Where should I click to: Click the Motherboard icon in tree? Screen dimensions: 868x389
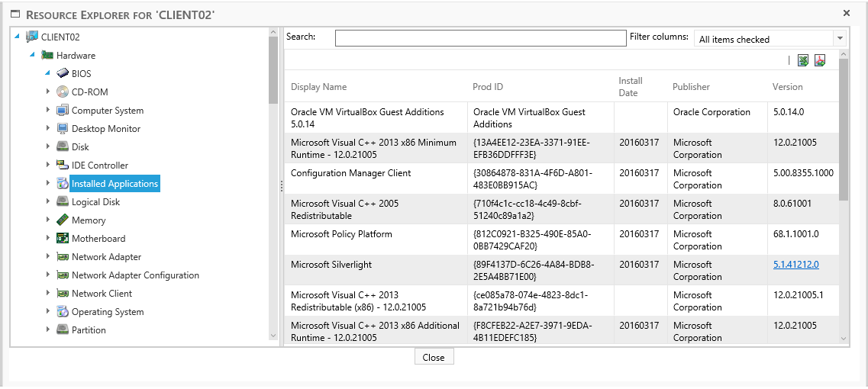point(63,239)
